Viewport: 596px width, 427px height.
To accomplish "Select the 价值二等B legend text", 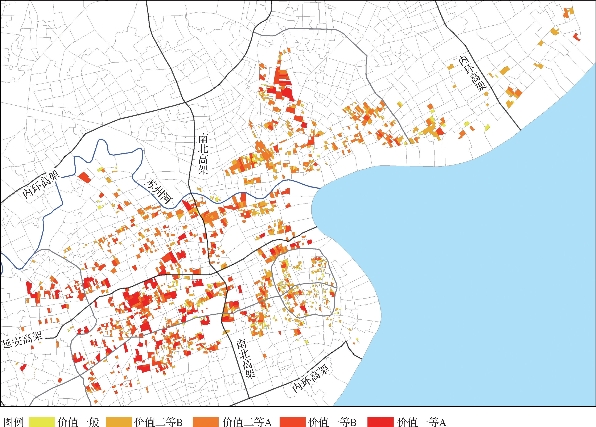I will coord(159,422).
